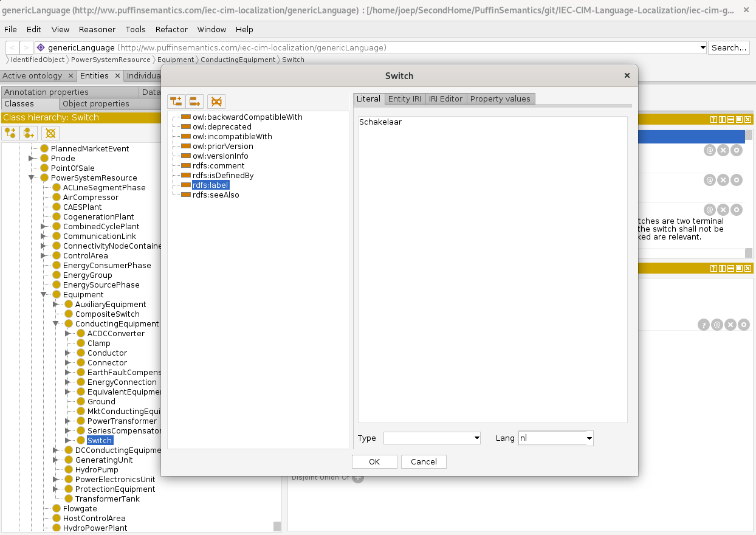
Task: Click vertical split icon in lower right panel header
Action: click(x=723, y=268)
